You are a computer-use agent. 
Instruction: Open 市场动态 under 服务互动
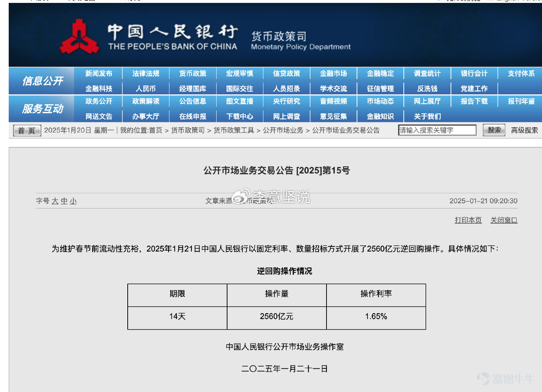tap(380, 101)
